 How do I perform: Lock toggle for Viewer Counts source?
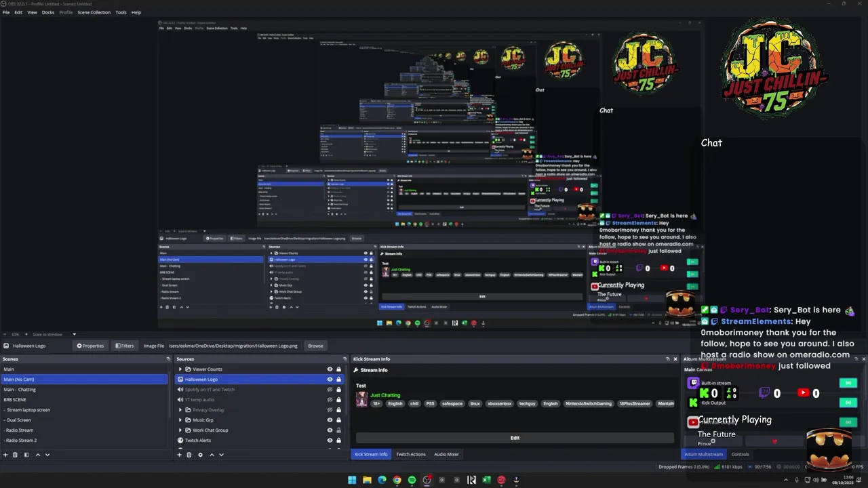[x=338, y=369]
